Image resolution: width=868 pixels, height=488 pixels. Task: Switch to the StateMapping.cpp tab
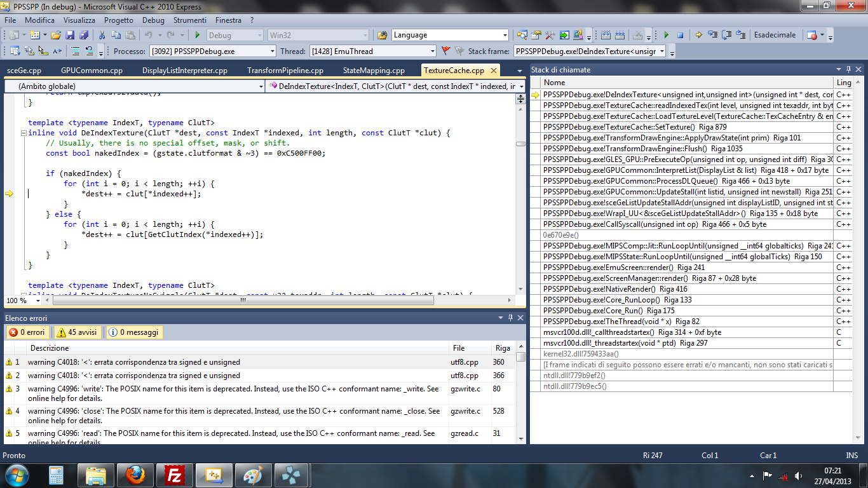tap(374, 71)
